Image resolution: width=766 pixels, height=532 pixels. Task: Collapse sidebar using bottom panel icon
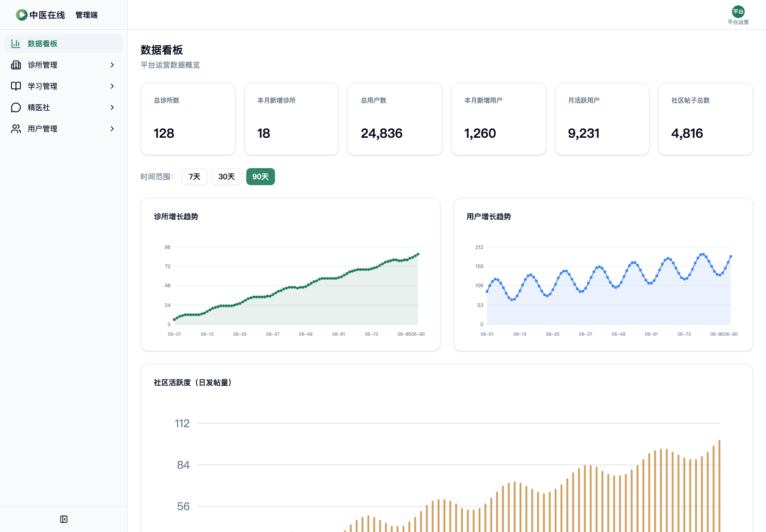64,519
